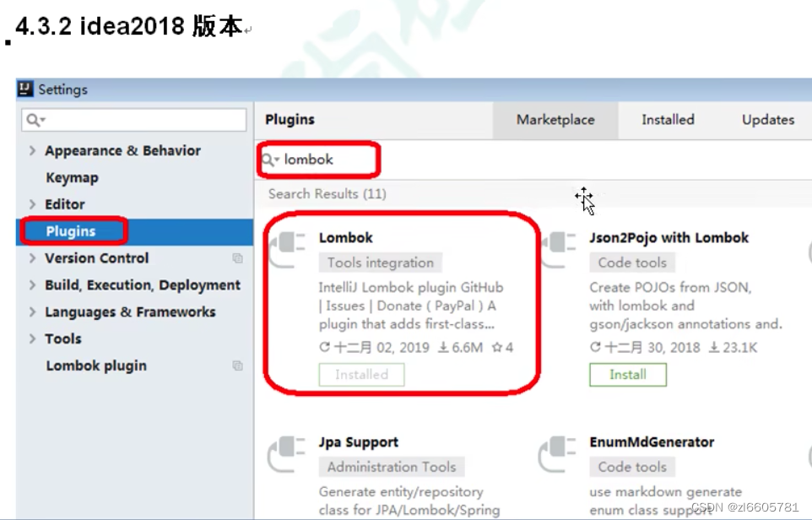Install the Json2Pojo with Lombok plugin
This screenshot has height=520, width=812.
click(628, 375)
